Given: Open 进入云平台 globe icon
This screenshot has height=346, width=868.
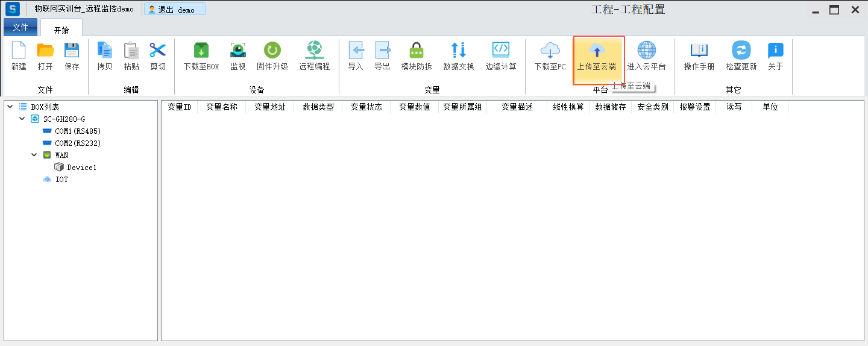Looking at the screenshot, I should pyautogui.click(x=646, y=51).
